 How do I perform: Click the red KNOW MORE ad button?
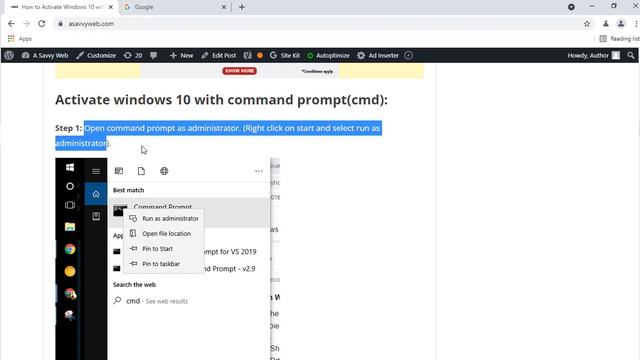pyautogui.click(x=239, y=71)
